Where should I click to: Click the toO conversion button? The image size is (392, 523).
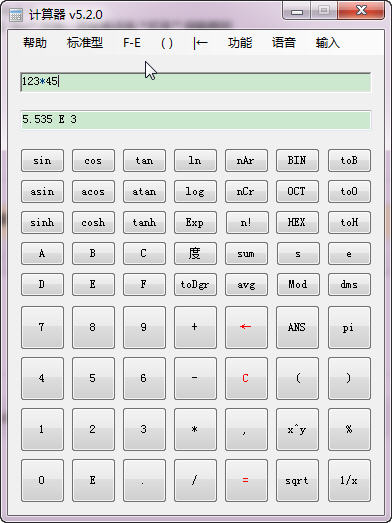click(x=349, y=191)
